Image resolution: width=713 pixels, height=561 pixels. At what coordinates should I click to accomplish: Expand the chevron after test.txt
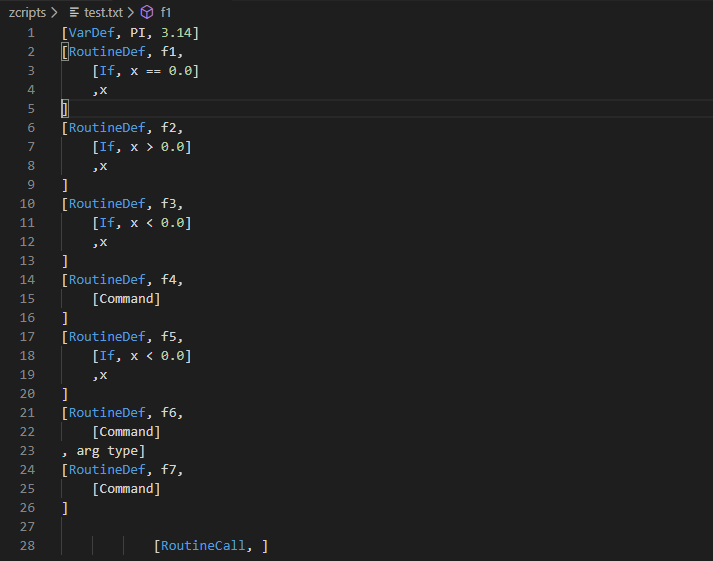(x=131, y=13)
